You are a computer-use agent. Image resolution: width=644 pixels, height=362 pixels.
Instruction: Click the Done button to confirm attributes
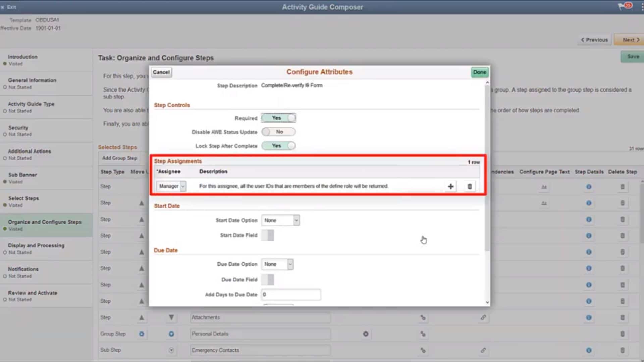[479, 72]
